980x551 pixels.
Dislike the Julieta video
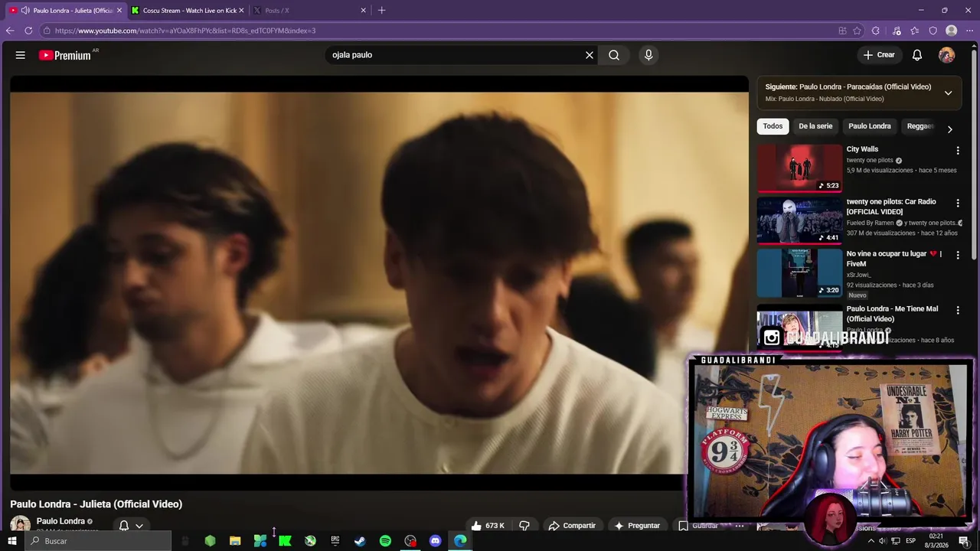coord(524,526)
